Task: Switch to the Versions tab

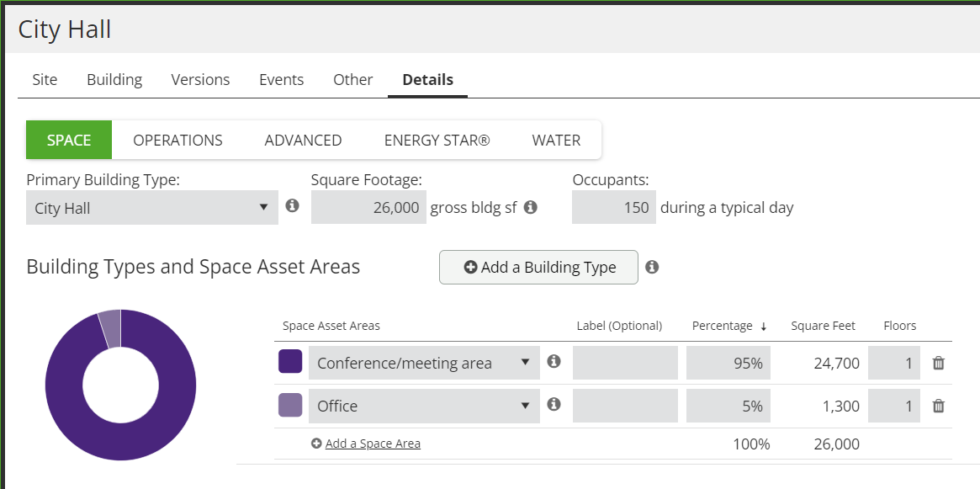Action: pos(200,80)
